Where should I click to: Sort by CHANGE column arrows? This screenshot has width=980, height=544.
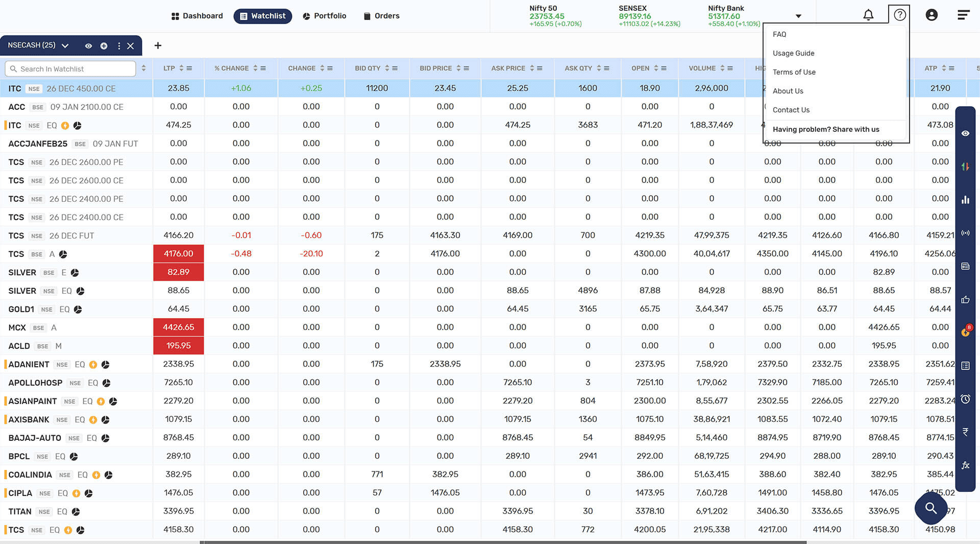[322, 68]
